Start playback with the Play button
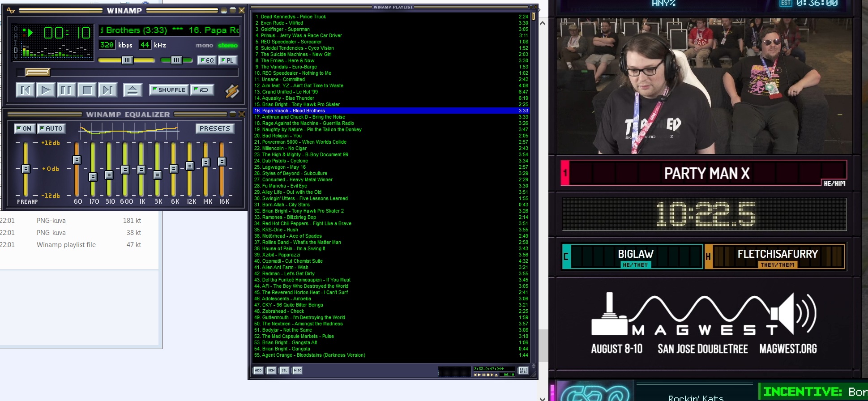 (46, 90)
